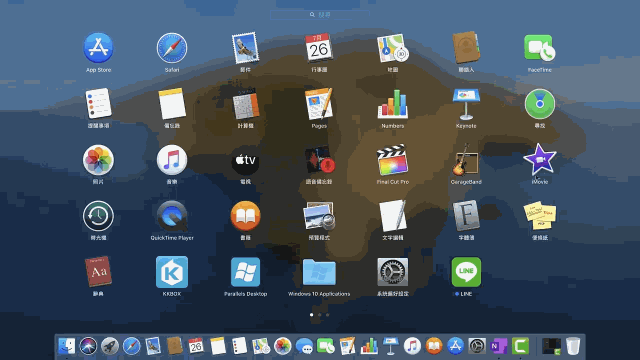Open Maps from the Dock
The width and height of the screenshot is (640, 360).
[261, 346]
